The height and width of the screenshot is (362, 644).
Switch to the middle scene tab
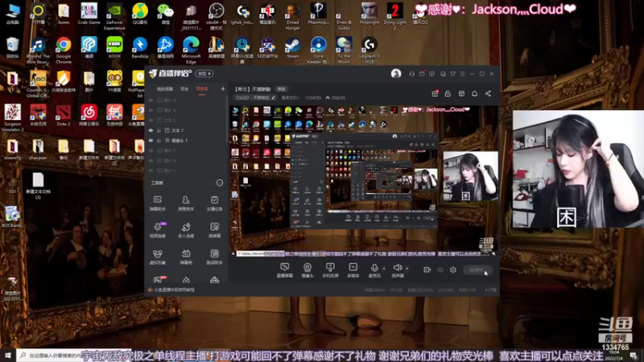click(x=184, y=89)
